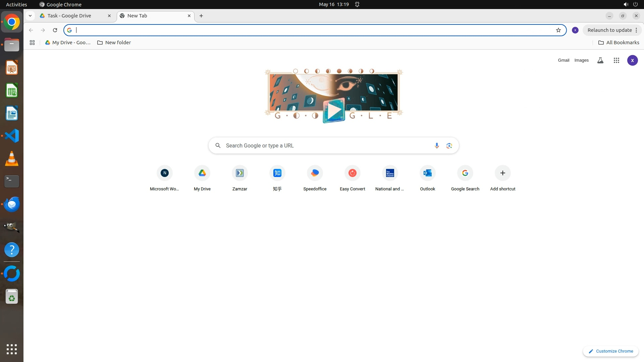The height and width of the screenshot is (362, 644).
Task: Switch to Task - Google Drive tab
Action: click(x=69, y=16)
